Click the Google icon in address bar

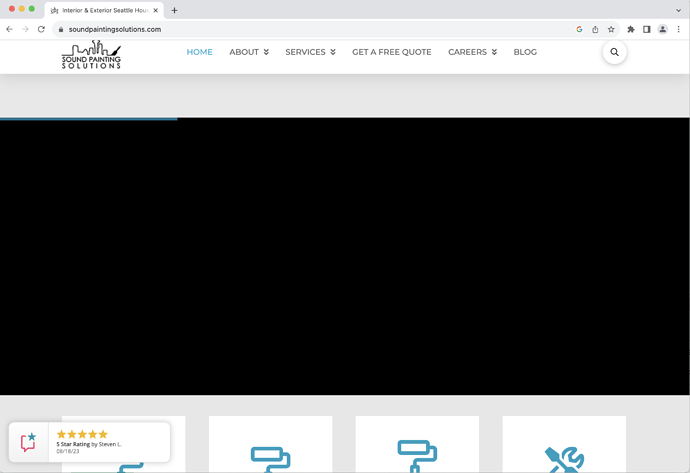[x=579, y=29]
